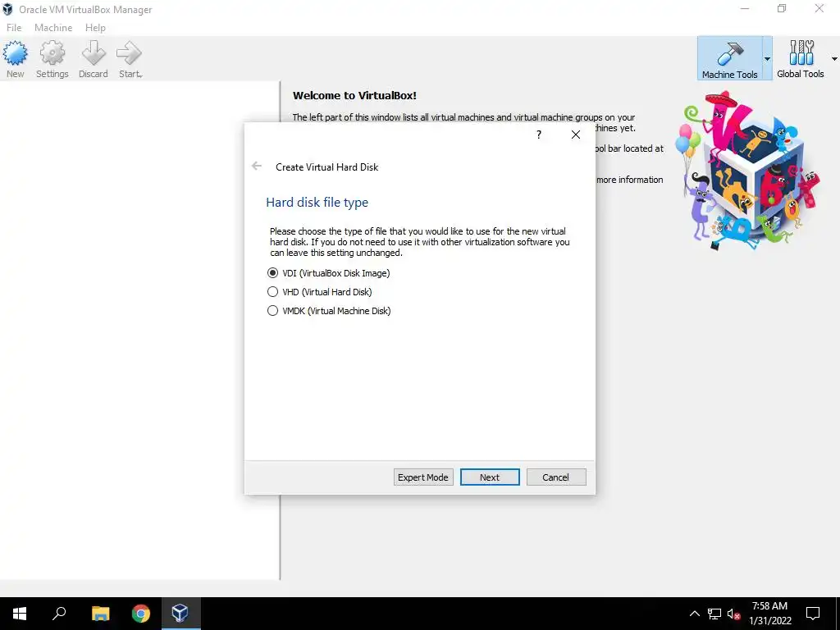This screenshot has height=630, width=840.
Task: Click the muted volume tray icon
Action: point(734,614)
